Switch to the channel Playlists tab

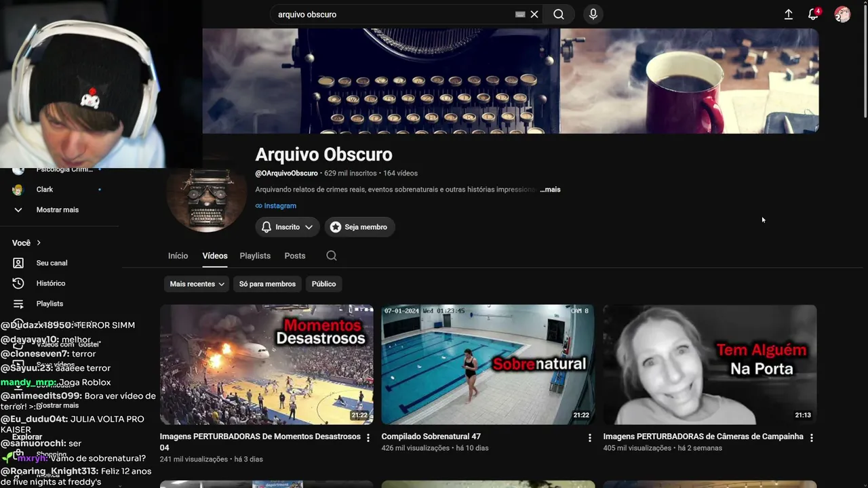(x=255, y=256)
